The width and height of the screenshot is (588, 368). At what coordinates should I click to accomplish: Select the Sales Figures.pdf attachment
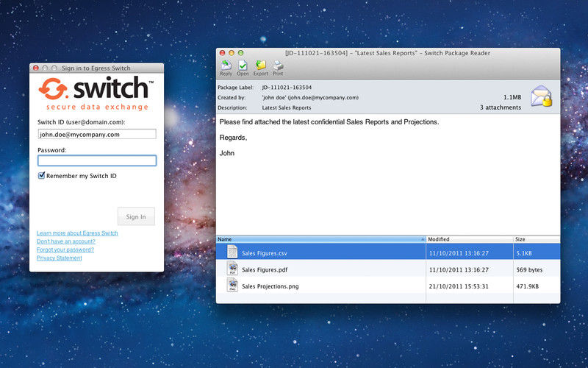pos(388,269)
